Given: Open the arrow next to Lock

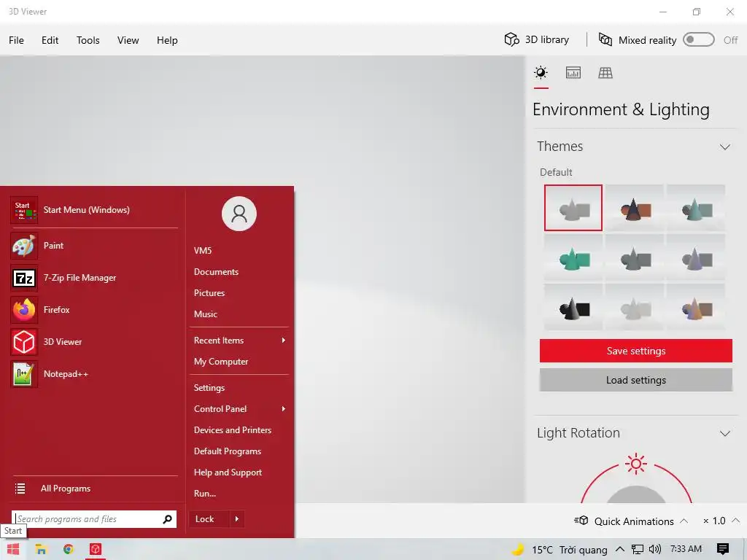Looking at the screenshot, I should [x=237, y=519].
